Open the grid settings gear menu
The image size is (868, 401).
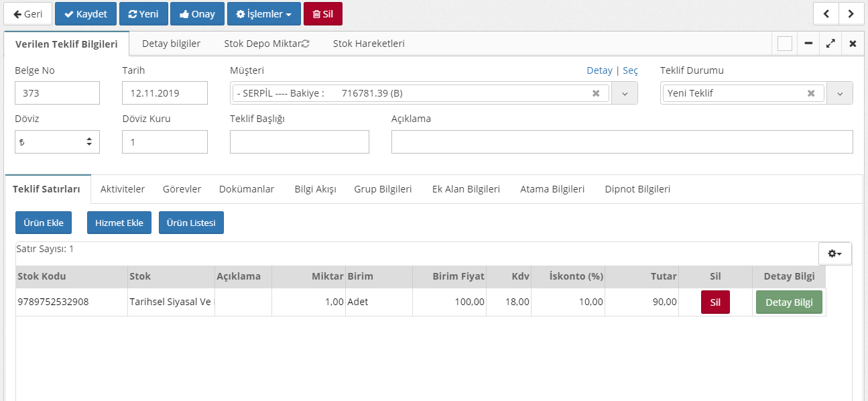[834, 253]
